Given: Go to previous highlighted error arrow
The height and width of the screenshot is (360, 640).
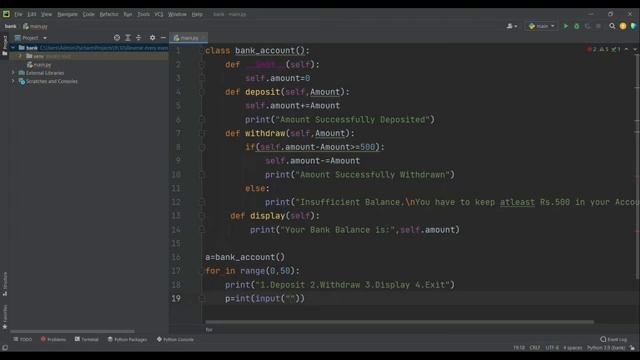Looking at the screenshot, I should [x=627, y=49].
